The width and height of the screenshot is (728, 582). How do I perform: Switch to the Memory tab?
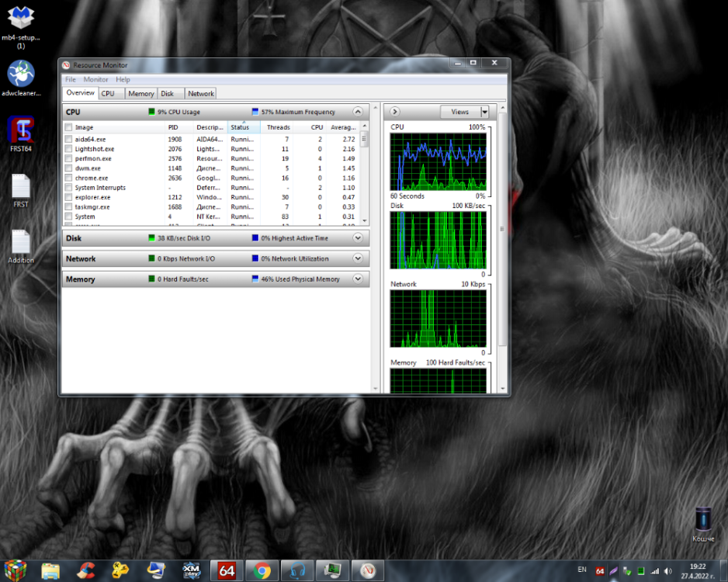point(141,93)
